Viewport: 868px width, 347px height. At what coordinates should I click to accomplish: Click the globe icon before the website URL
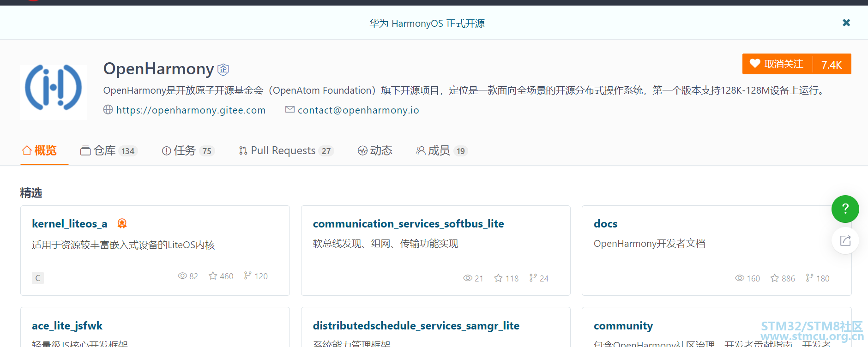click(108, 110)
